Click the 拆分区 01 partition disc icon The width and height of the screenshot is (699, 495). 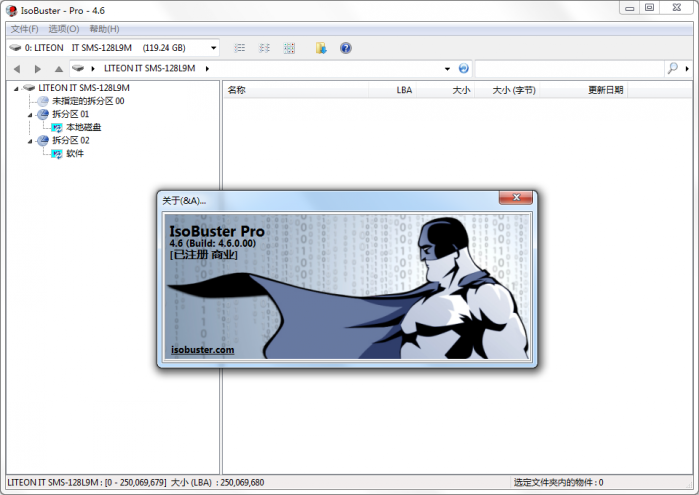[x=43, y=114]
